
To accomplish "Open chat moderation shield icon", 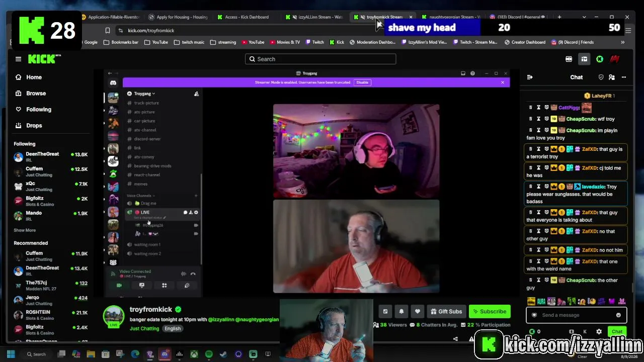I will point(601,77).
